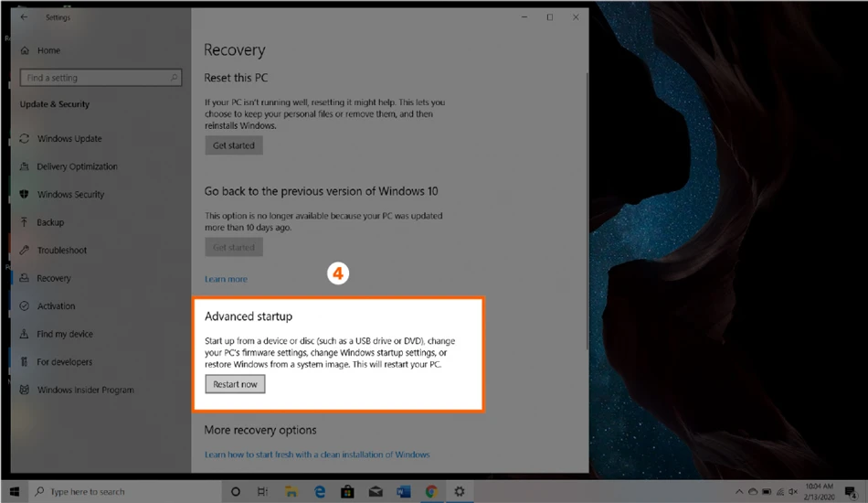This screenshot has height=503, width=868.
Task: Click the For developers icon
Action: [25, 362]
